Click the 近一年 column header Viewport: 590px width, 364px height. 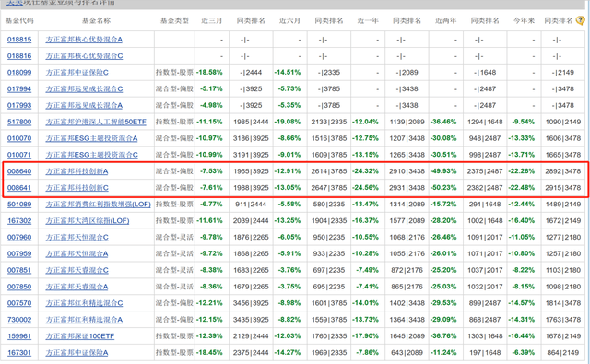pyautogui.click(x=368, y=20)
